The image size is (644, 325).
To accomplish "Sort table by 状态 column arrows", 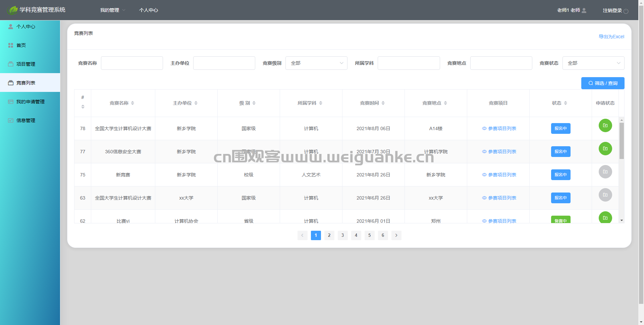I will tap(566, 103).
